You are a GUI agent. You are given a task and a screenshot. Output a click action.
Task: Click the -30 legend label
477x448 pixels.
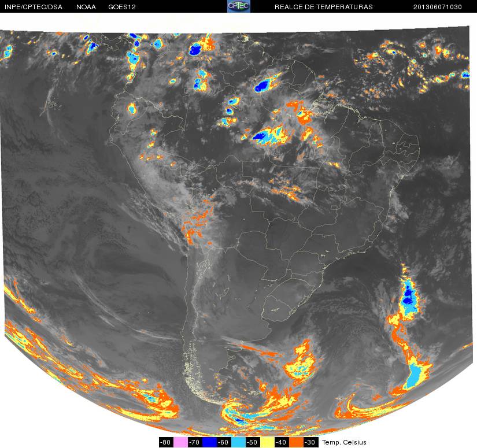click(310, 442)
